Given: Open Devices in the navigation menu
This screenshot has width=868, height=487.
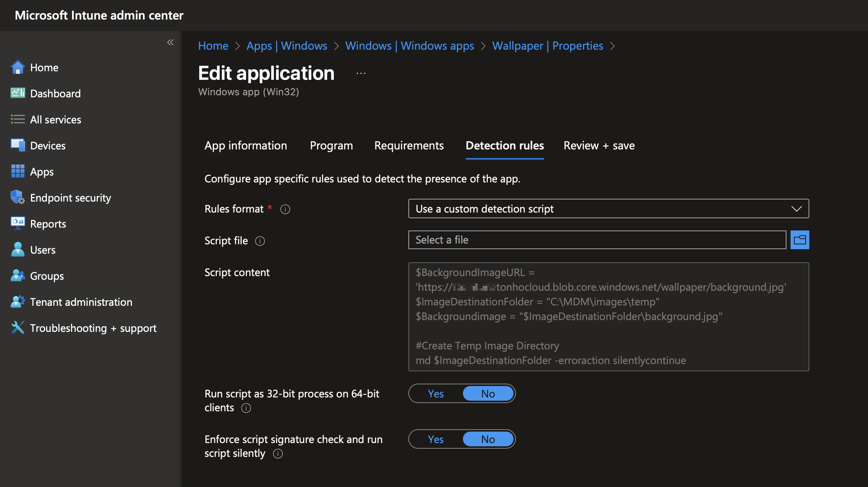Looking at the screenshot, I should click(48, 145).
